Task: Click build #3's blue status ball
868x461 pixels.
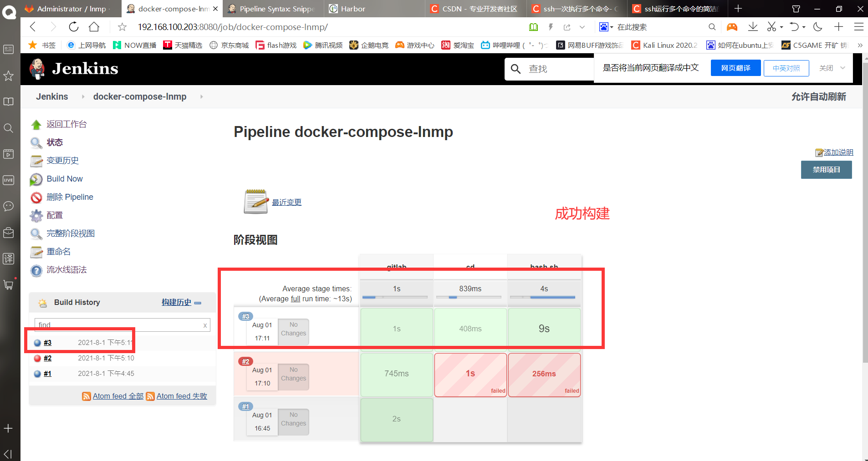Action: (x=37, y=343)
